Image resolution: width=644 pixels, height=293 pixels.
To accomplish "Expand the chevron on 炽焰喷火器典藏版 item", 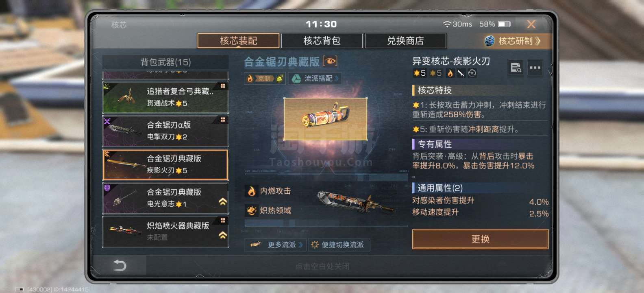I will [223, 235].
